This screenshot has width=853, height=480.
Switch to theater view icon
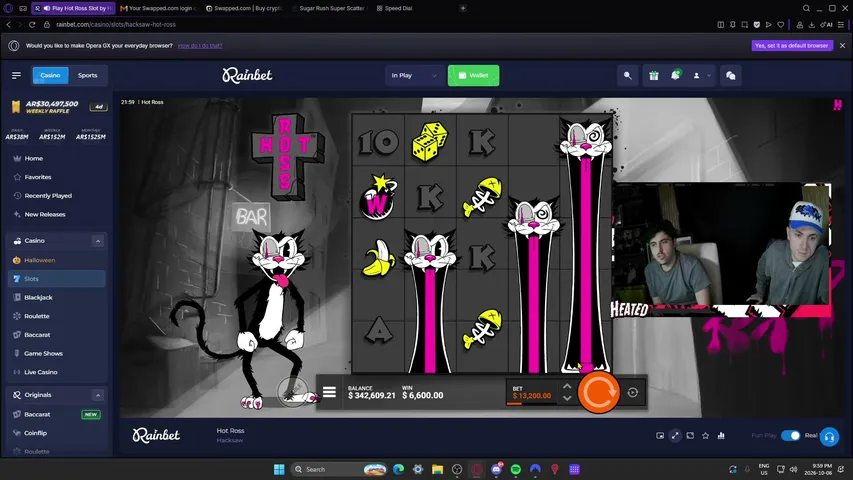[x=690, y=435]
